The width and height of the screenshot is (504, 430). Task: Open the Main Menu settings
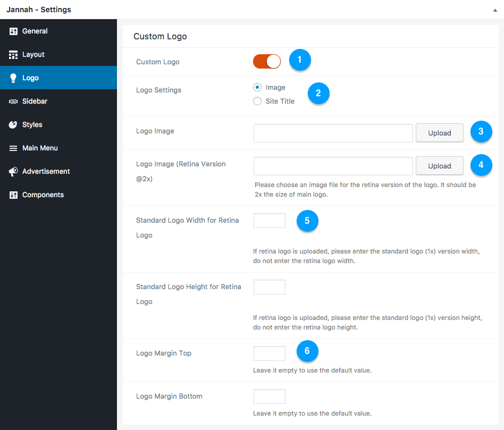coord(58,148)
